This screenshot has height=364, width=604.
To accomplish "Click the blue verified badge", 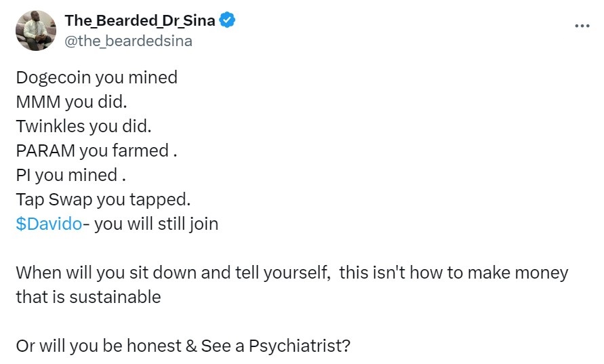I will coord(227,20).
